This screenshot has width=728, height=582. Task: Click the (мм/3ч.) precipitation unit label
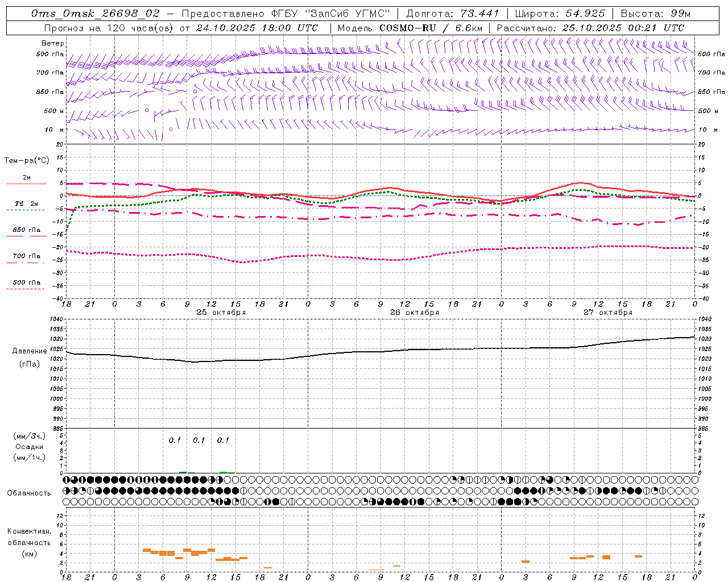click(30, 436)
